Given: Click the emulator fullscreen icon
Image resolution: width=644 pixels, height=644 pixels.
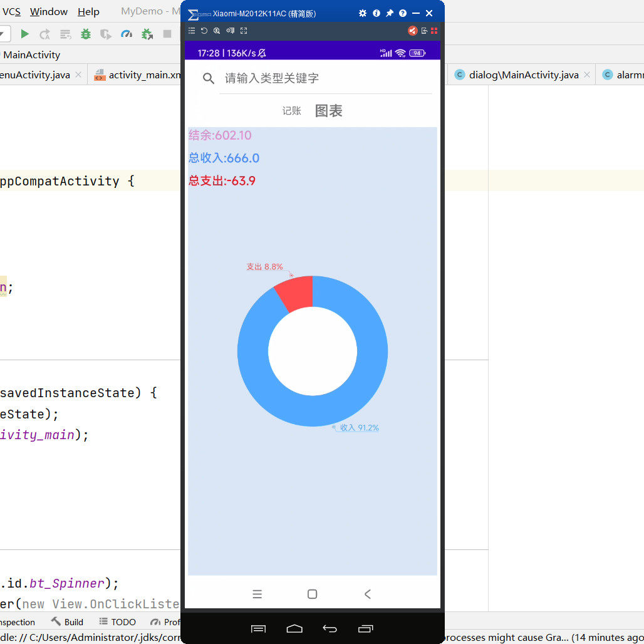Looking at the screenshot, I should pos(243,30).
